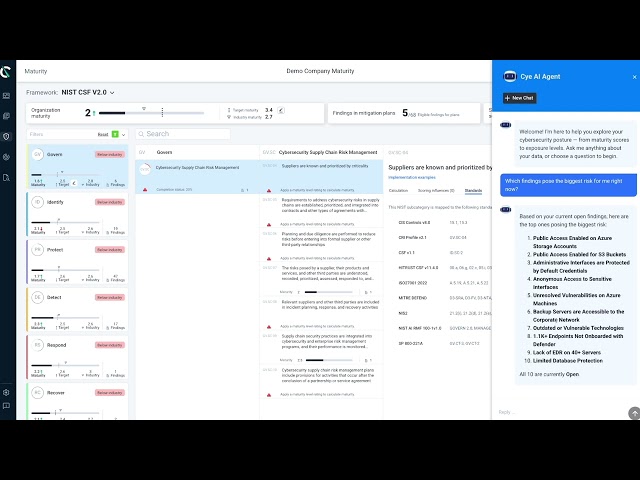Collapse the Govern card with its chevron button

(74, 183)
